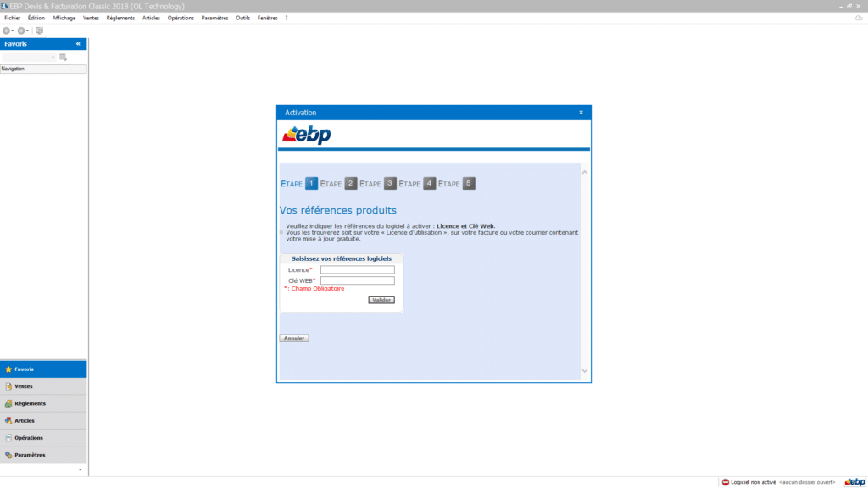This screenshot has width=868, height=488.
Task: Open sidebar configure buttons dropdown arrow
Action: (81, 469)
